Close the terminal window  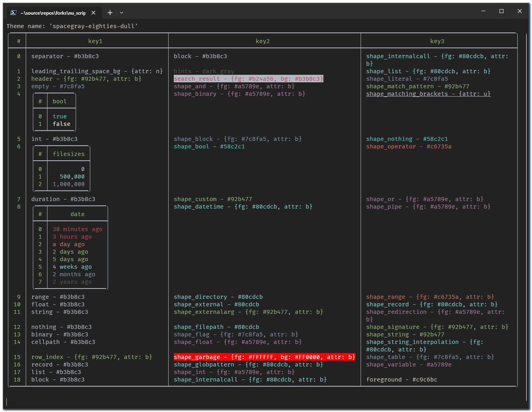click(x=520, y=11)
